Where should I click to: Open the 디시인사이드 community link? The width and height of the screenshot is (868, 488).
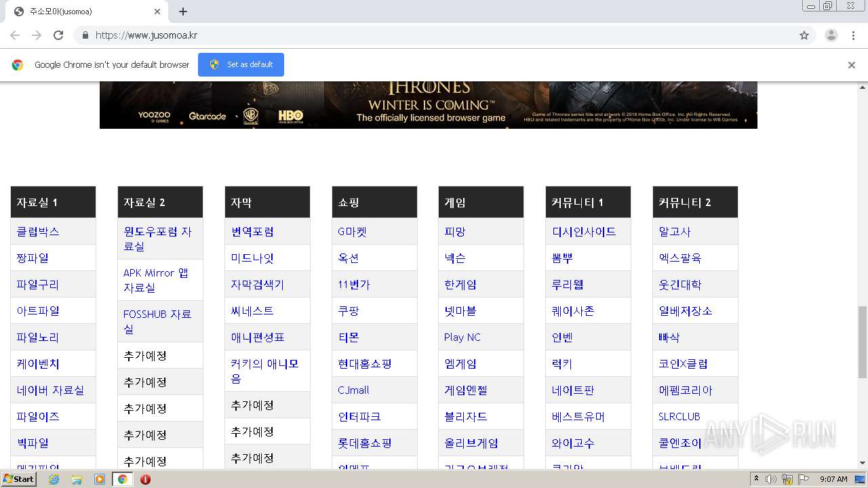pyautogui.click(x=584, y=232)
